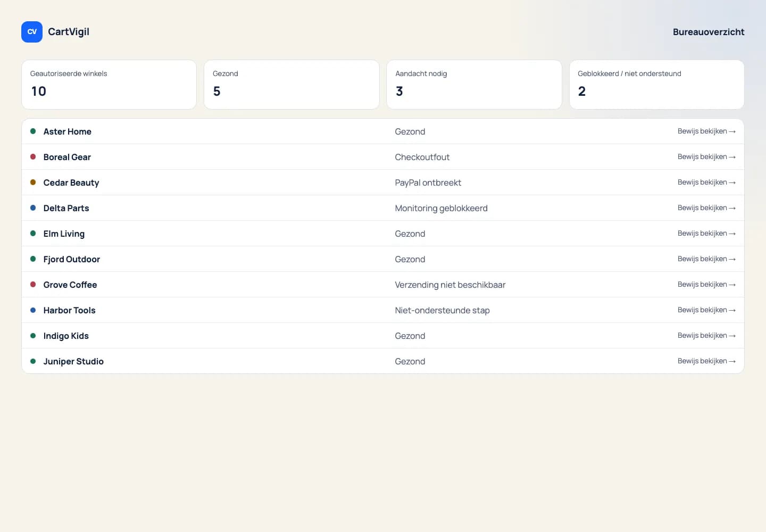Click the Bureauoverzicht heading
The width and height of the screenshot is (766, 532).
pyautogui.click(x=709, y=32)
